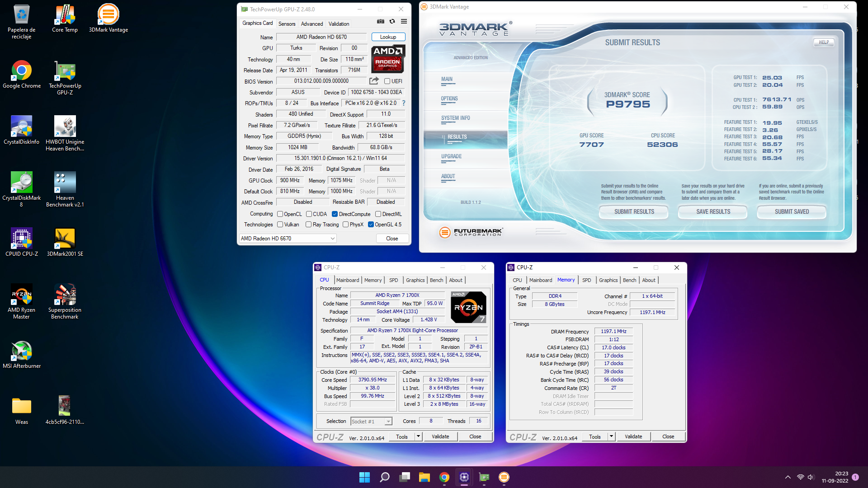This screenshot has width=868, height=488.
Task: Click the Lookup button in GPU-Z
Action: (x=388, y=37)
